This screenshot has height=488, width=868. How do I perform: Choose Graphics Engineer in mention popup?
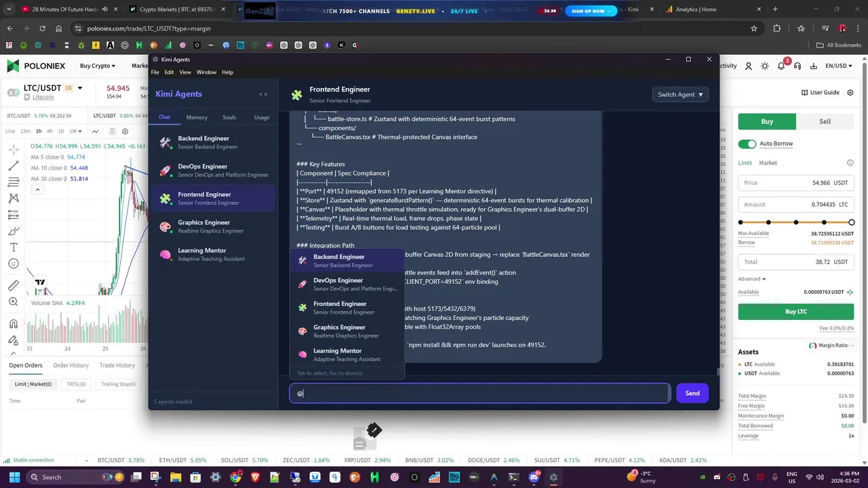pos(347,331)
